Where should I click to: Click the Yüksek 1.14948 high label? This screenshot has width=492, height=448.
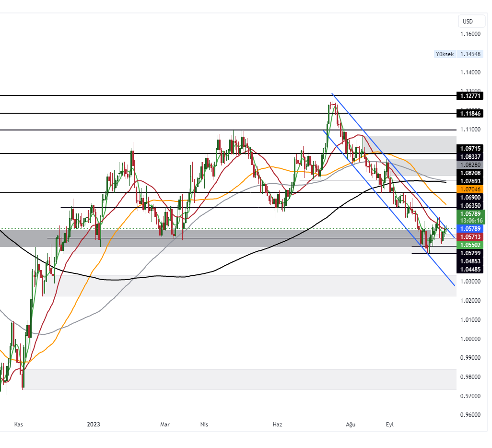pos(459,54)
